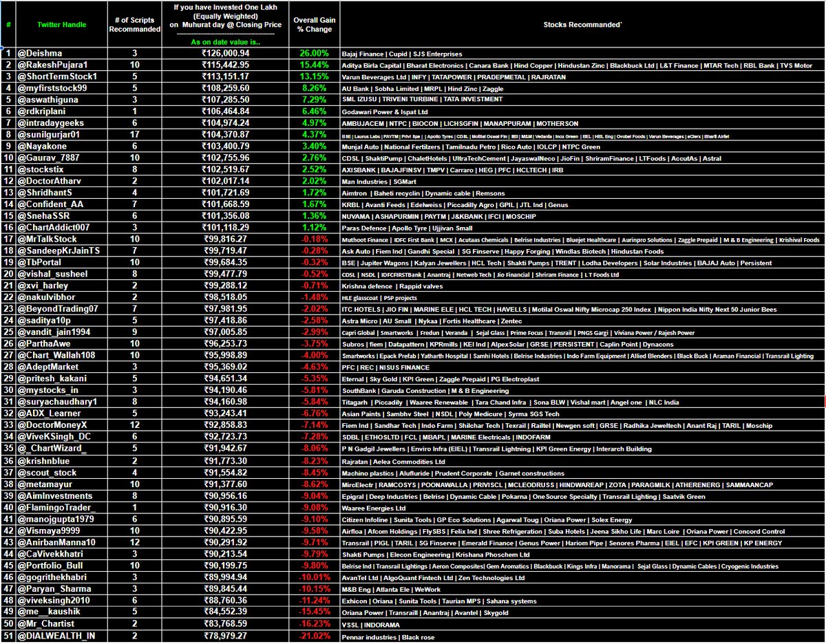Select the @stockstix handle cell
The width and height of the screenshot is (826, 644).
click(x=61, y=169)
